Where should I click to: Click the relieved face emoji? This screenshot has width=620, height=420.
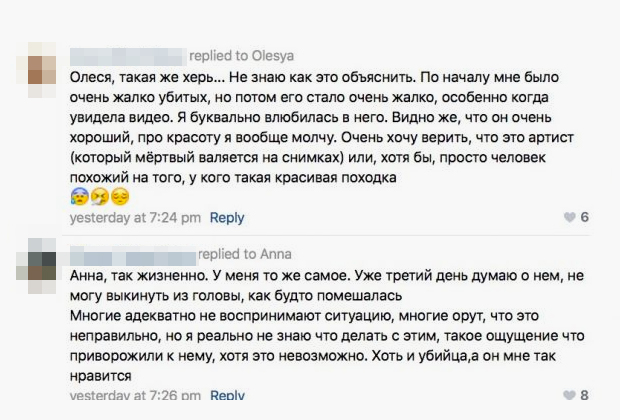coord(120,197)
